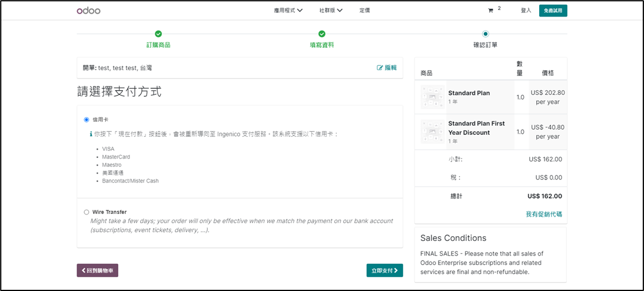Click the 請選擇支付方式 heading
Viewport: 644px width, 291px height.
coord(119,92)
